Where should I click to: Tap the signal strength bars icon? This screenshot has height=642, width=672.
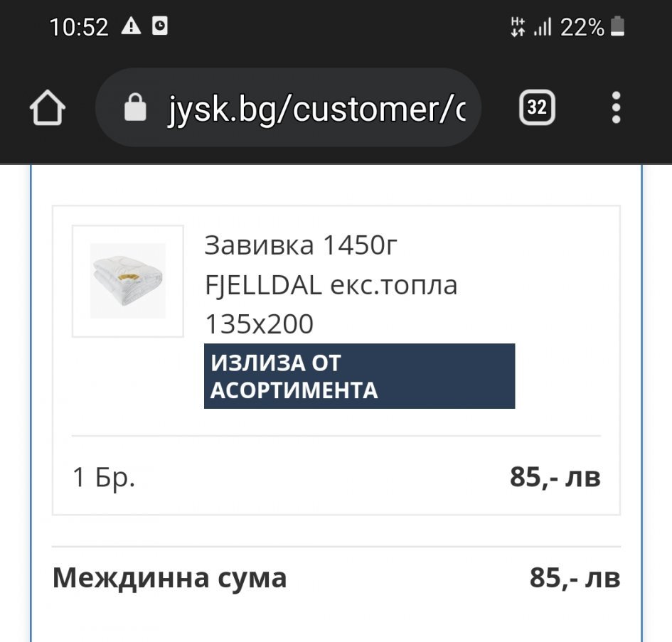click(x=543, y=28)
